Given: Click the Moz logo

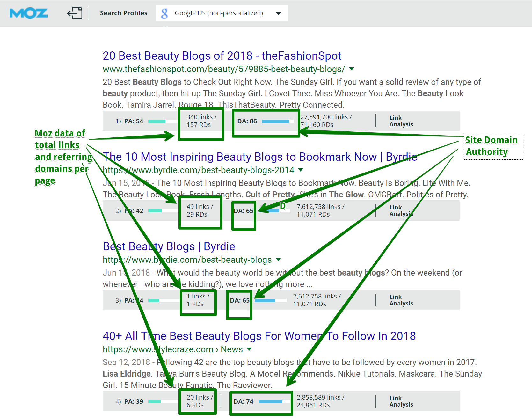Looking at the screenshot, I should pyautogui.click(x=29, y=13).
